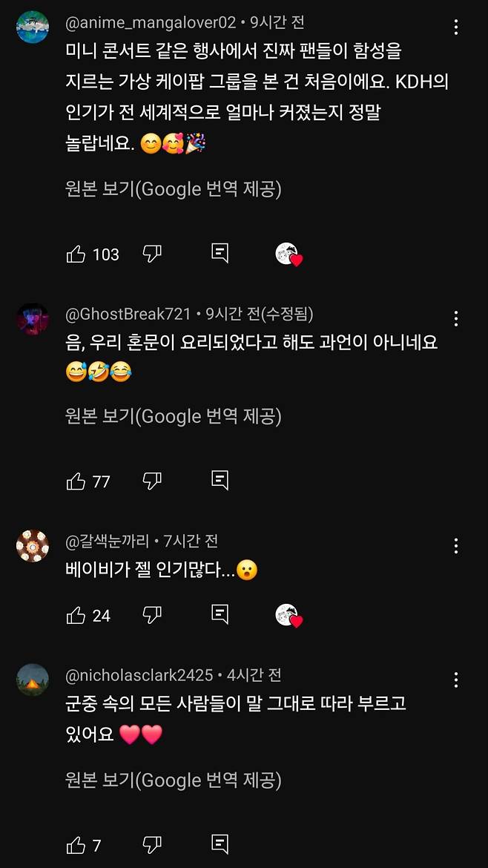Viewport: 488px width, 868px height.
Task: Open '원본 보기' under @nicholasclark2425's comment
Action: click(x=172, y=780)
